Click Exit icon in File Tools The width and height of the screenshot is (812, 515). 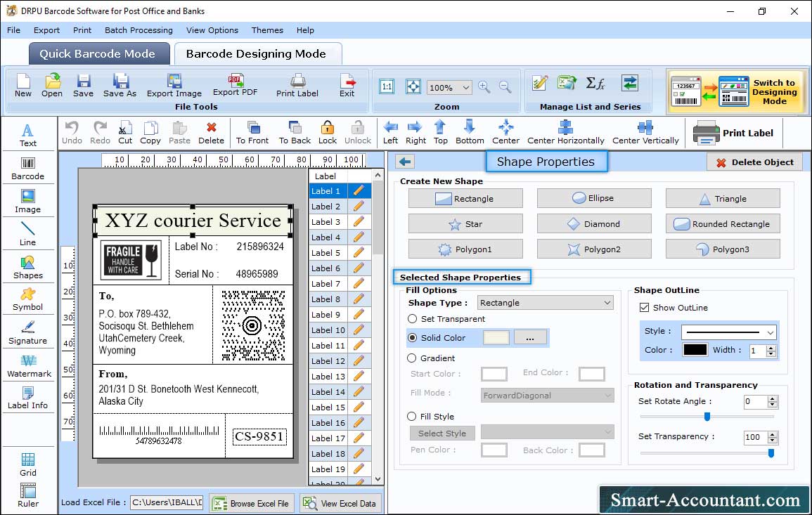coord(347,86)
